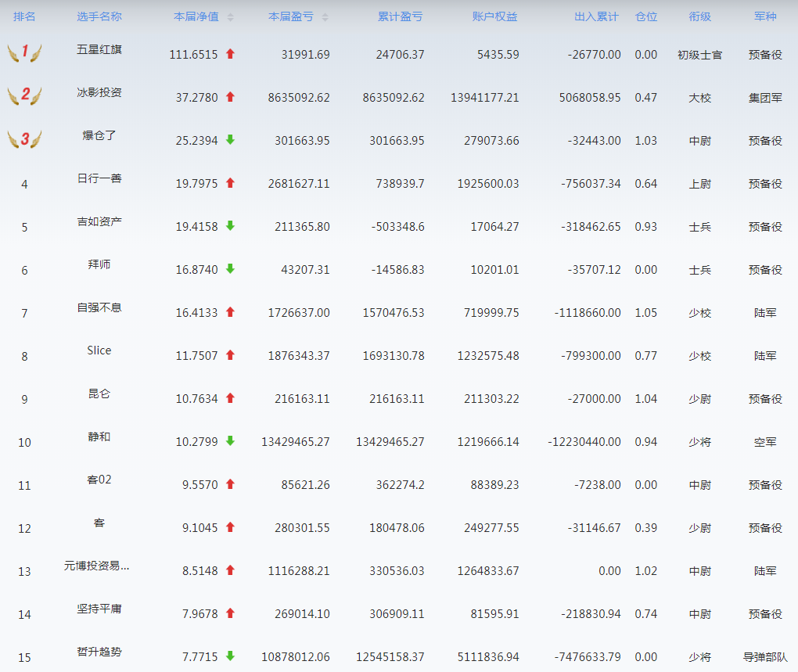Select profit value 10878012.06
This screenshot has width=798, height=672.
point(296,657)
